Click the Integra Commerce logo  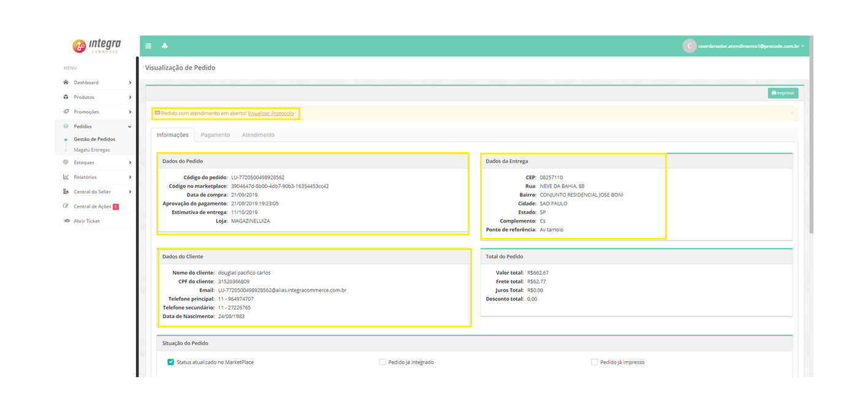click(96, 46)
